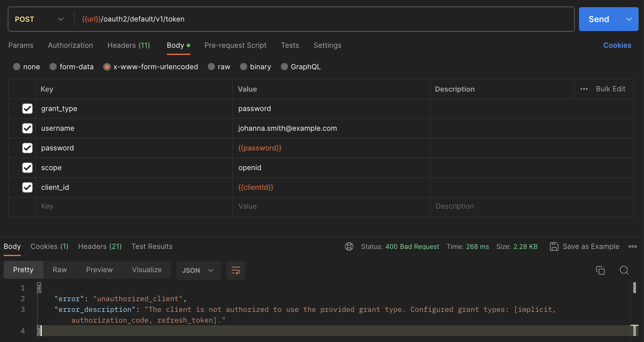Select the raw body type radio button
644x342 pixels.
click(x=211, y=67)
